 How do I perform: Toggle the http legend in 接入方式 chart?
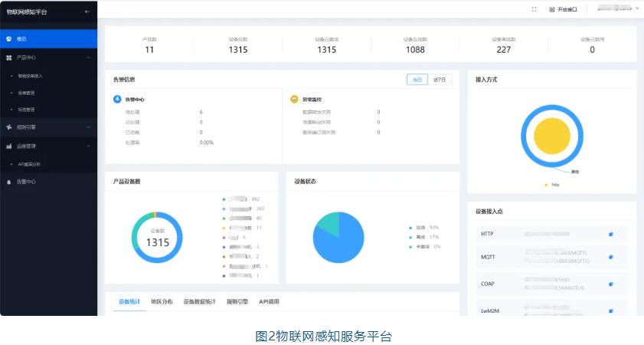552,185
